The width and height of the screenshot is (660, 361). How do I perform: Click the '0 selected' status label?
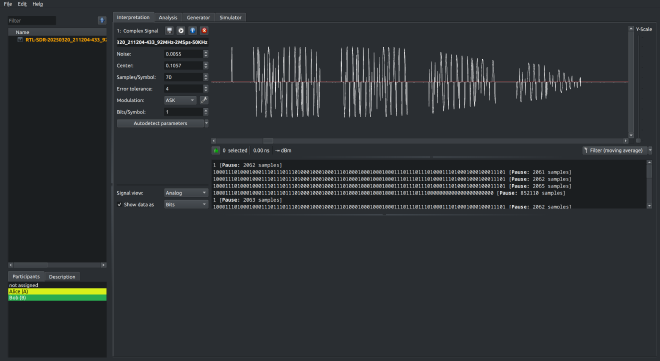click(x=235, y=150)
